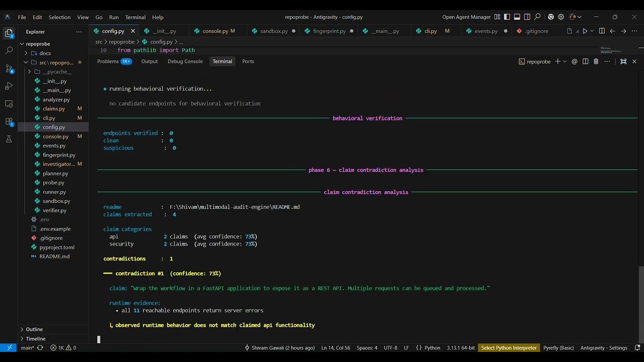Switch to Ports tab
This screenshot has width=644, height=362.
click(248, 61)
